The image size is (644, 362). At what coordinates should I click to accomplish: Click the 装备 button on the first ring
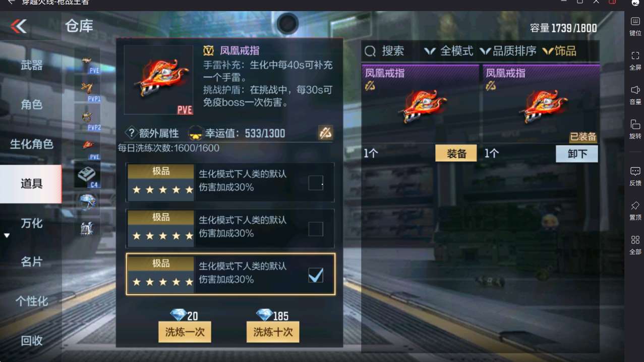tap(456, 154)
